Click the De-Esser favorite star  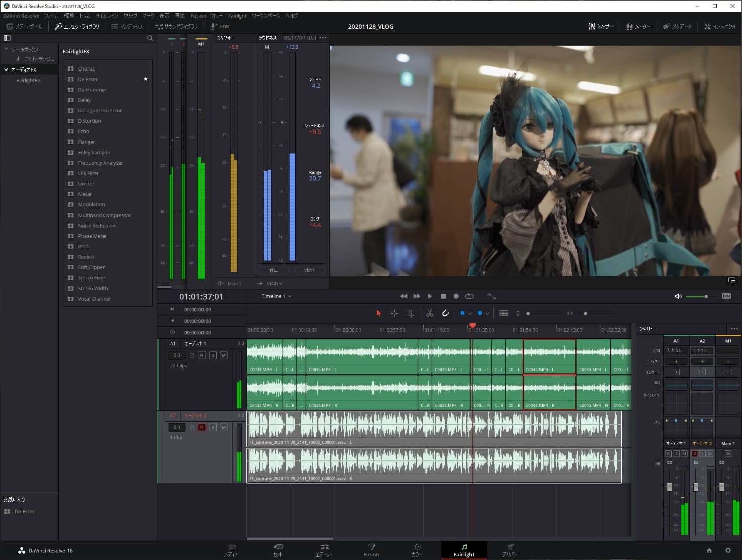click(146, 79)
